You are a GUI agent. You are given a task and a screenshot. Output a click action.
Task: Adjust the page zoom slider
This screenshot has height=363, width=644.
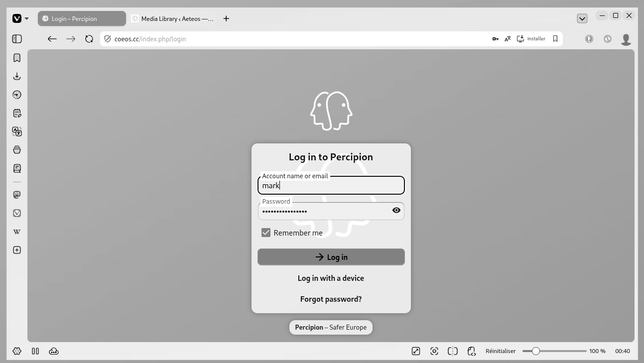click(554, 351)
